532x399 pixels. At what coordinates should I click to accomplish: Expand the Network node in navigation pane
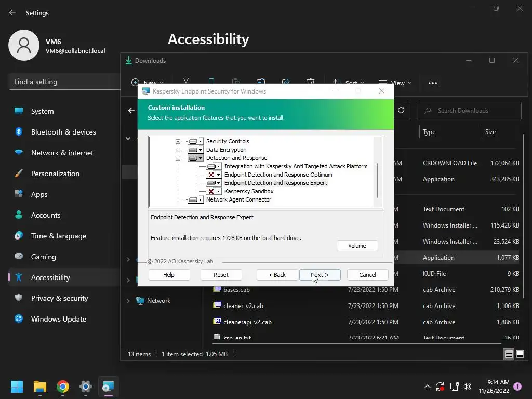click(128, 301)
